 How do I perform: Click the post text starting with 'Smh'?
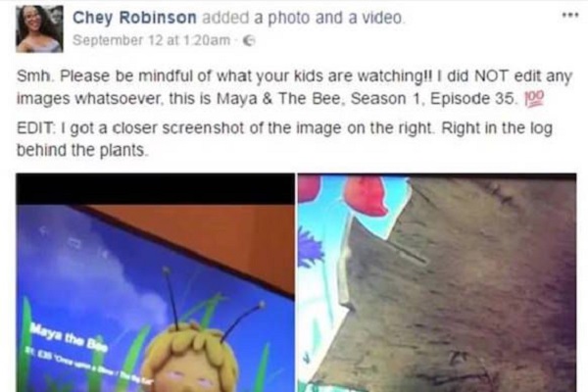pyautogui.click(x=294, y=87)
